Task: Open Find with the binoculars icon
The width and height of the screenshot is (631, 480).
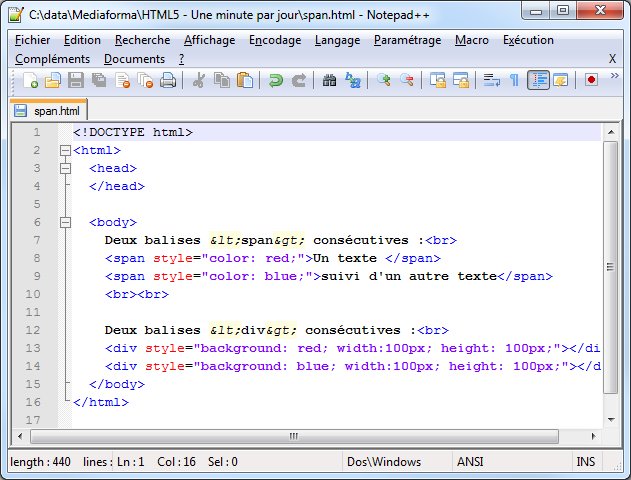Action: 330,81
